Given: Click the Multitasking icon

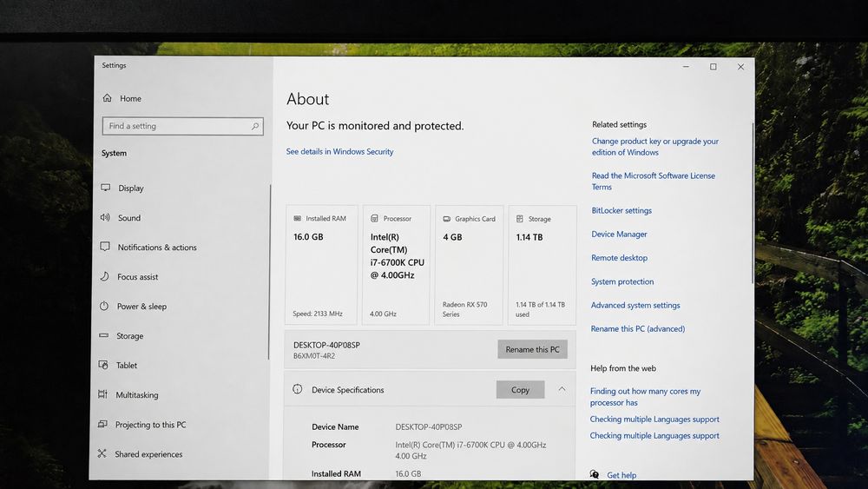Looking at the screenshot, I should point(102,394).
